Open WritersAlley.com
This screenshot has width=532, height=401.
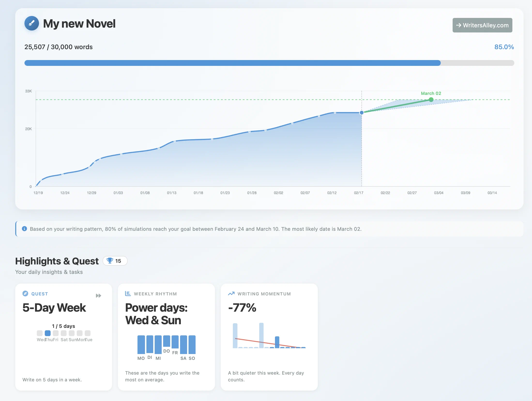pyautogui.click(x=482, y=25)
